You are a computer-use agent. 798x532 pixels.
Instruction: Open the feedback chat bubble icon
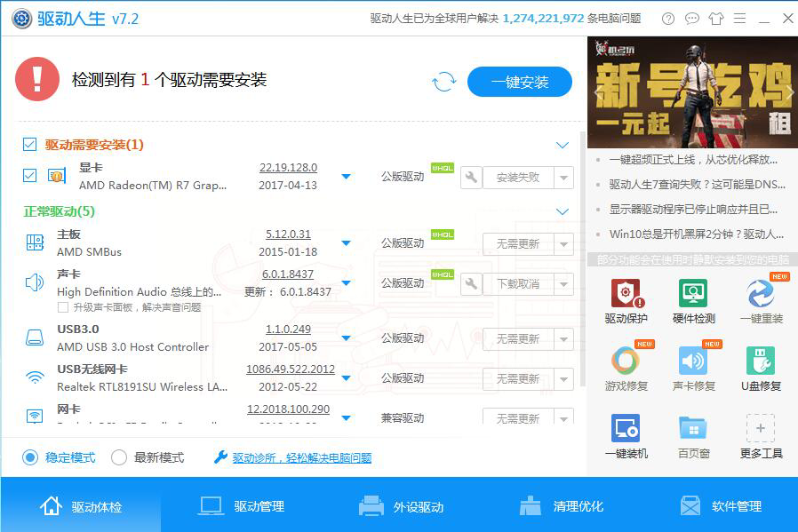[x=691, y=19]
